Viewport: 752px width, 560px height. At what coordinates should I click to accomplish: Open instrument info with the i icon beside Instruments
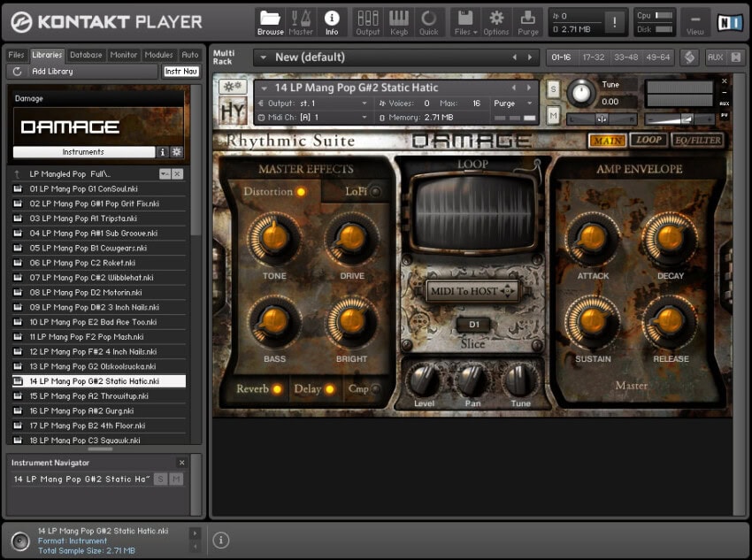162,151
